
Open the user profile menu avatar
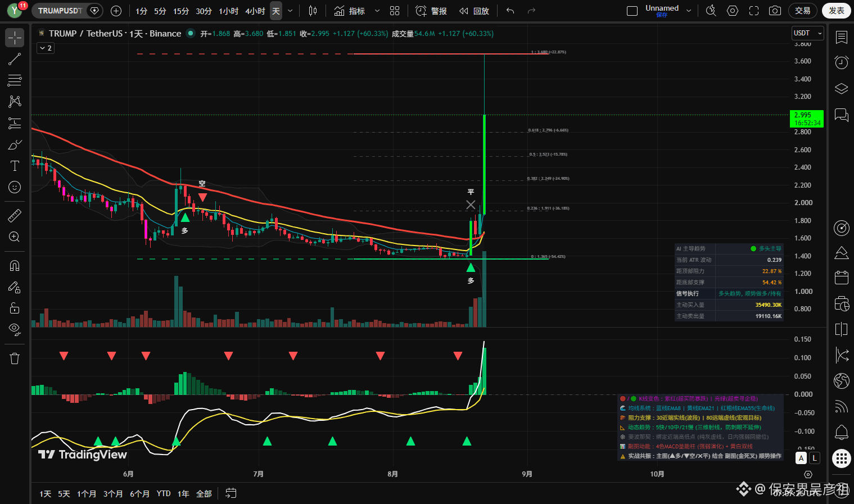(15, 11)
